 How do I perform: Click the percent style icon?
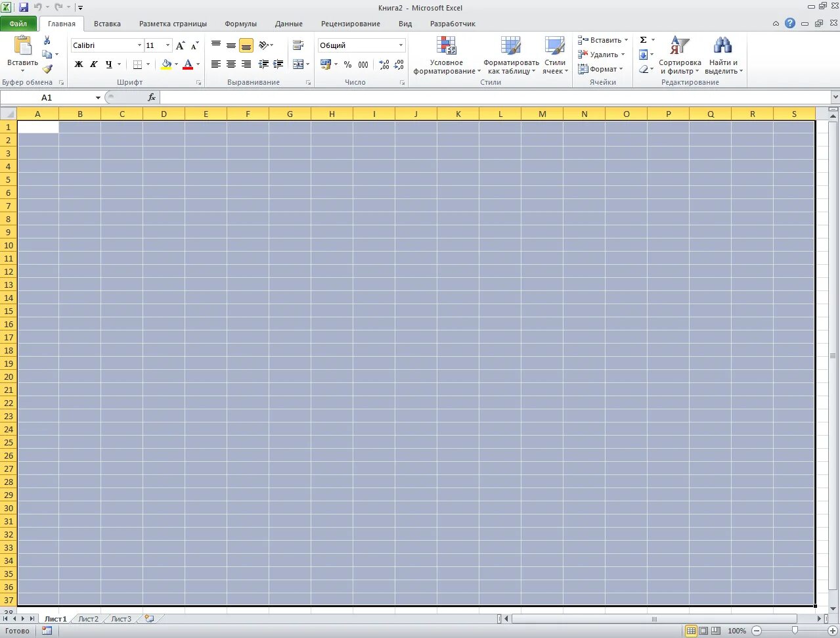(347, 64)
